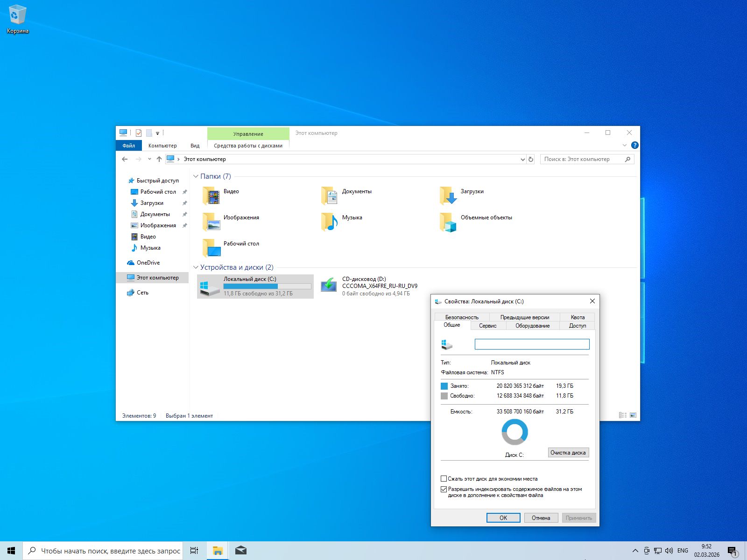747x560 pixels.
Task: Switch to the Сервис tab
Action: [488, 326]
